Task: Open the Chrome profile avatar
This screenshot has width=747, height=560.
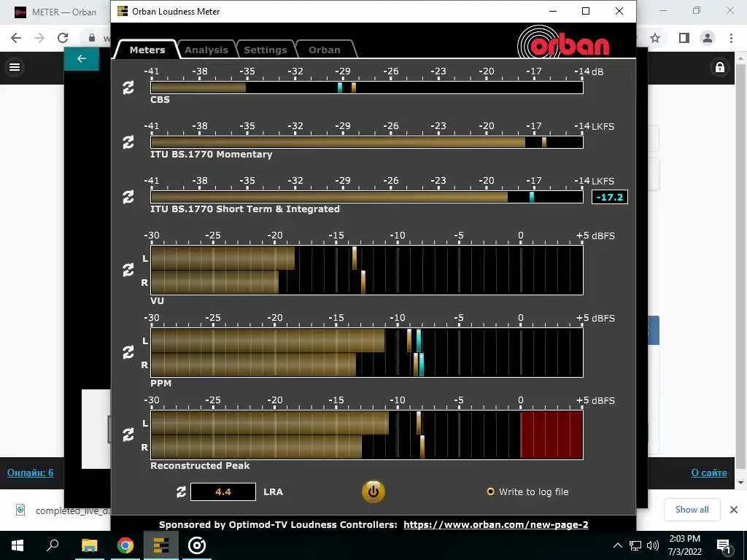Action: (x=708, y=38)
